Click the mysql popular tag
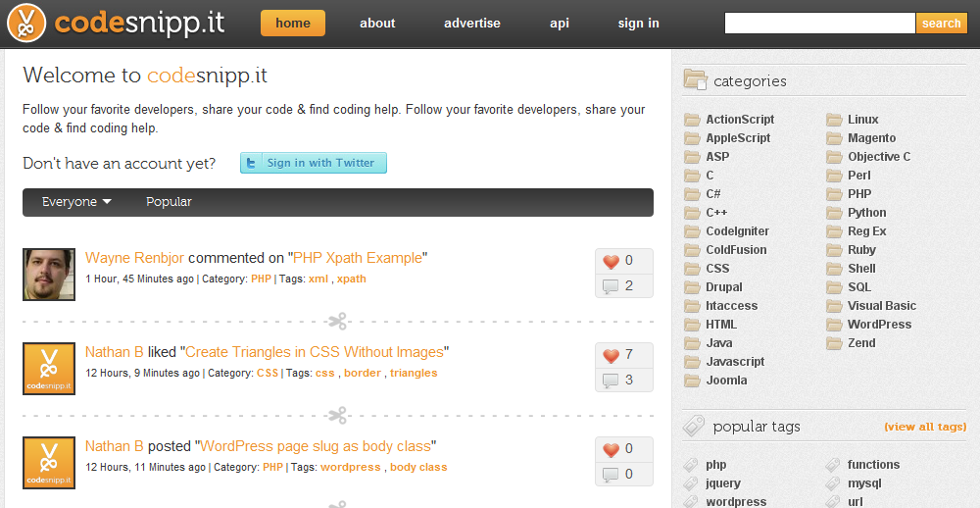 click(864, 483)
